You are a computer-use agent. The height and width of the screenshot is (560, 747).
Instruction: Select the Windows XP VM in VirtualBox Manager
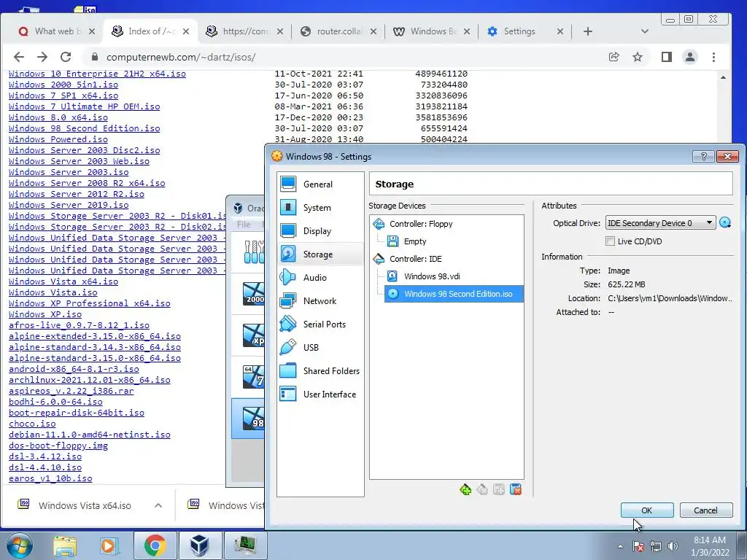tap(248, 335)
